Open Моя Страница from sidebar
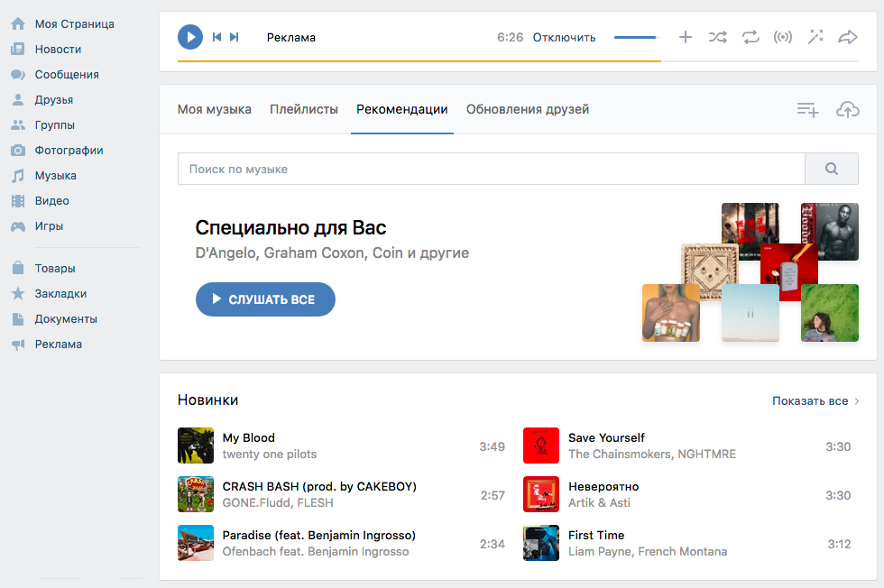The height and width of the screenshot is (588, 884). [x=74, y=24]
